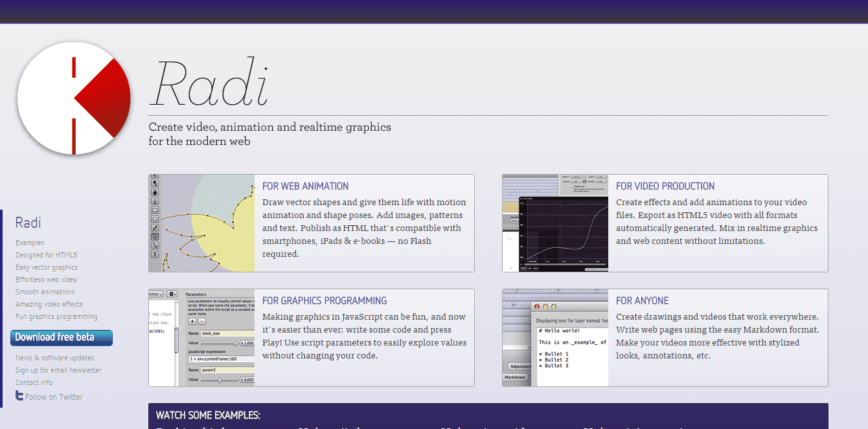Screen dimensions: 868x429
Task: Click the '# Hello world!' text in the For Anyone thumbnail
Action: point(559,331)
